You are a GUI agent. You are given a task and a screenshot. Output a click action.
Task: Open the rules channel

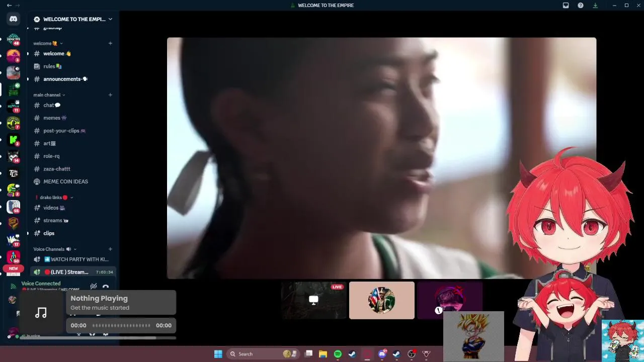[73, 66]
